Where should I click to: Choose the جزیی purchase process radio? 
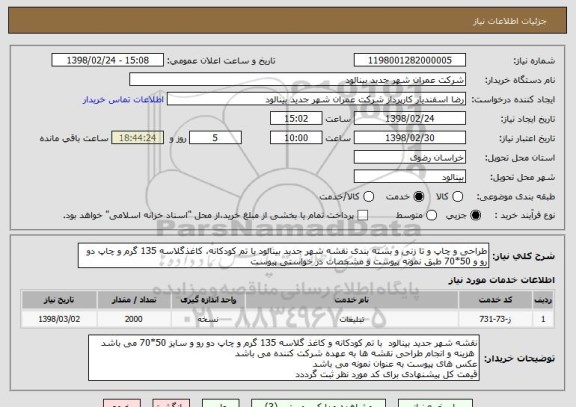coord(475,215)
